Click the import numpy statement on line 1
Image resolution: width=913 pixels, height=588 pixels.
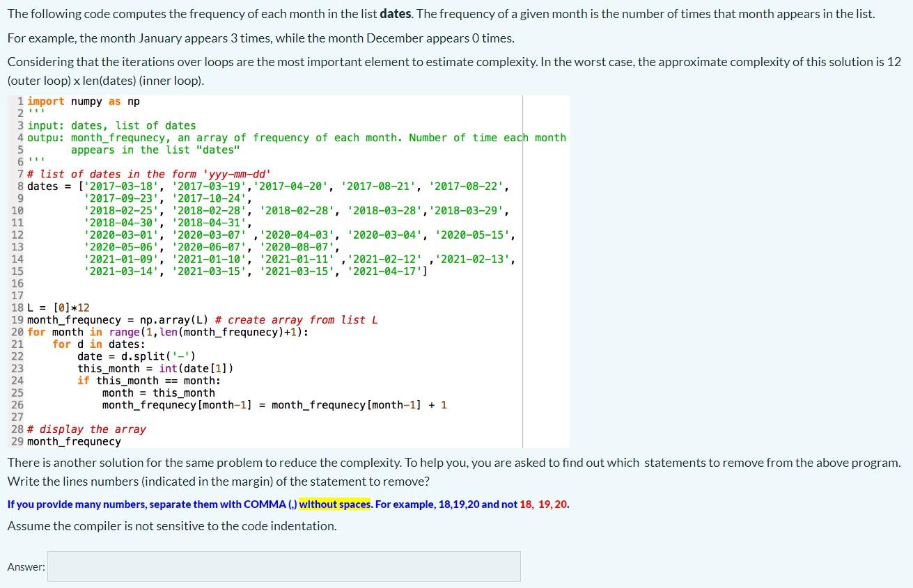[x=82, y=101]
